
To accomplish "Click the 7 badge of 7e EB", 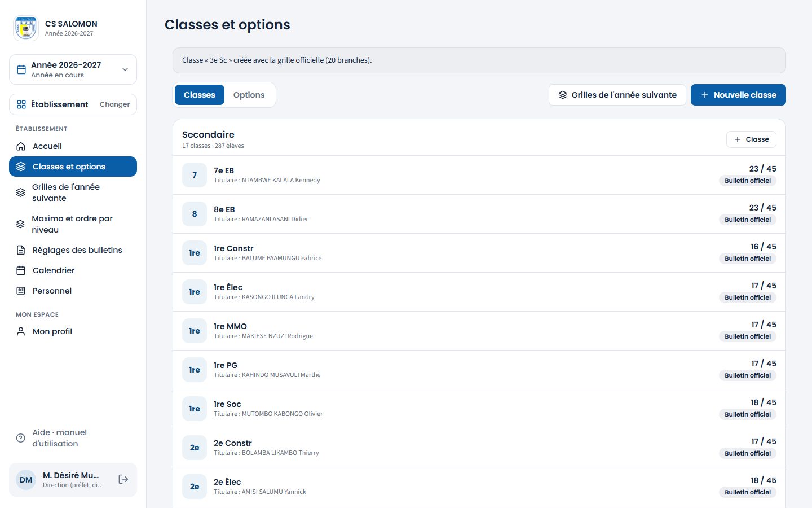I will pos(195,175).
